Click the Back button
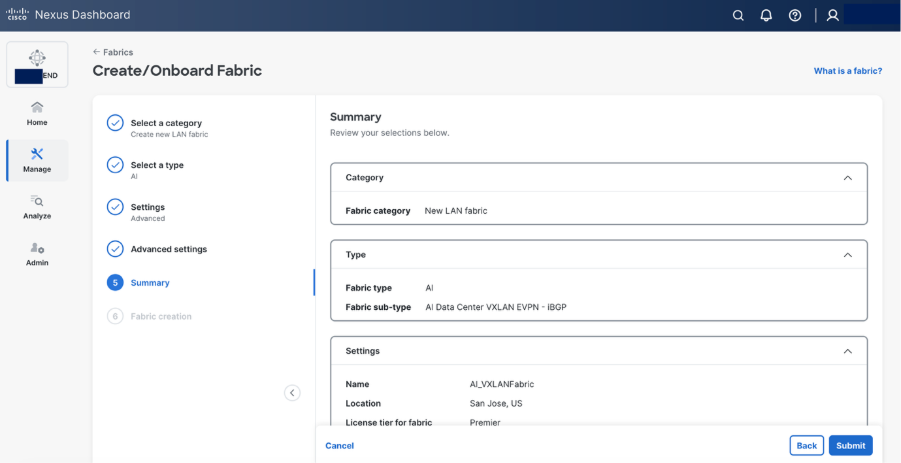This screenshot has height=463, width=901. [x=806, y=445]
